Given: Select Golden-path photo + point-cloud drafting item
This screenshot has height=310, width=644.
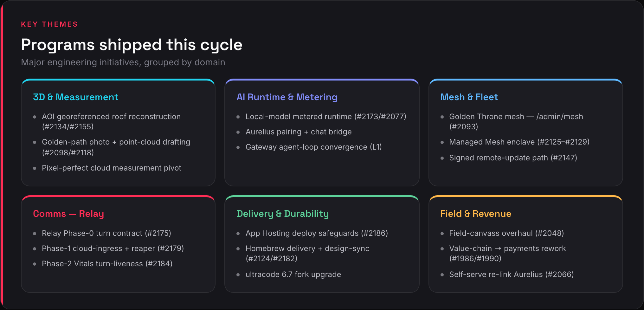Looking at the screenshot, I should pos(116,147).
